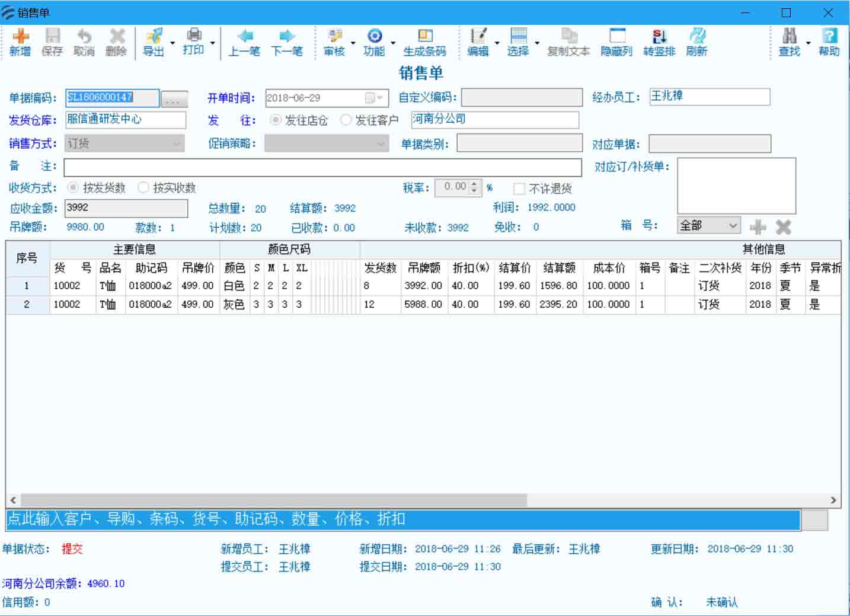Open dropdown arrow next to 功能
The height and width of the screenshot is (616, 850).
(x=393, y=43)
